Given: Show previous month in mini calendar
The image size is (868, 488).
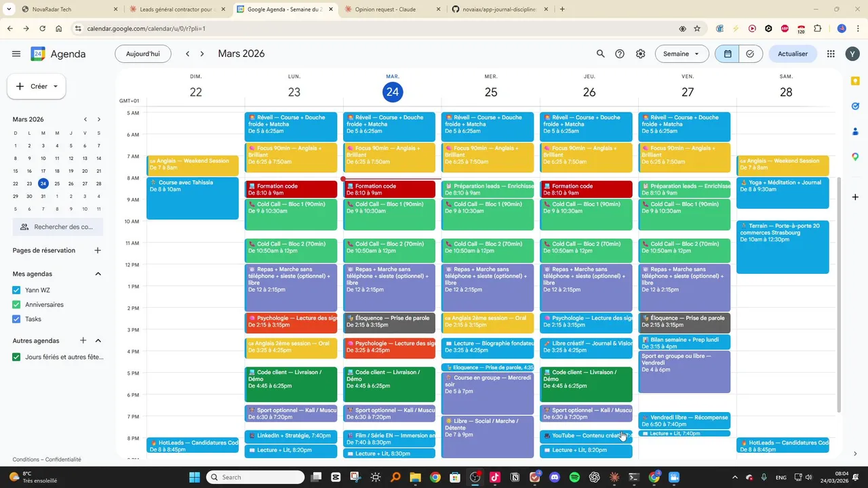Looking at the screenshot, I should (x=85, y=119).
